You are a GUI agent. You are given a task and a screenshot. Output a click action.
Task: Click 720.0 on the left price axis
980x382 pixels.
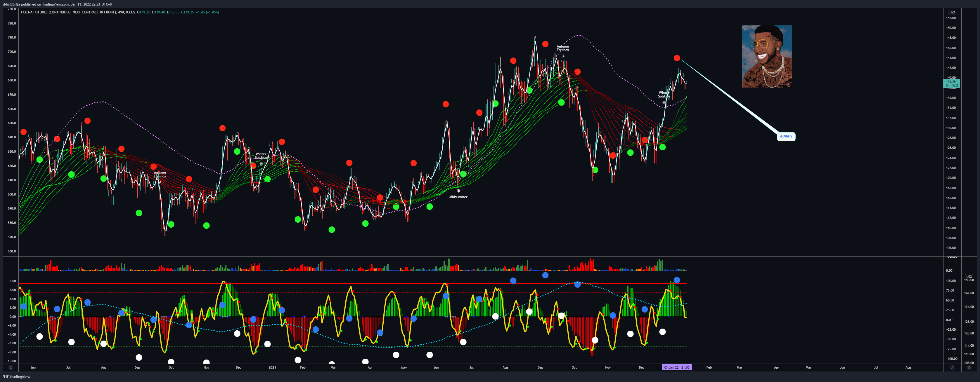pyautogui.click(x=12, y=23)
